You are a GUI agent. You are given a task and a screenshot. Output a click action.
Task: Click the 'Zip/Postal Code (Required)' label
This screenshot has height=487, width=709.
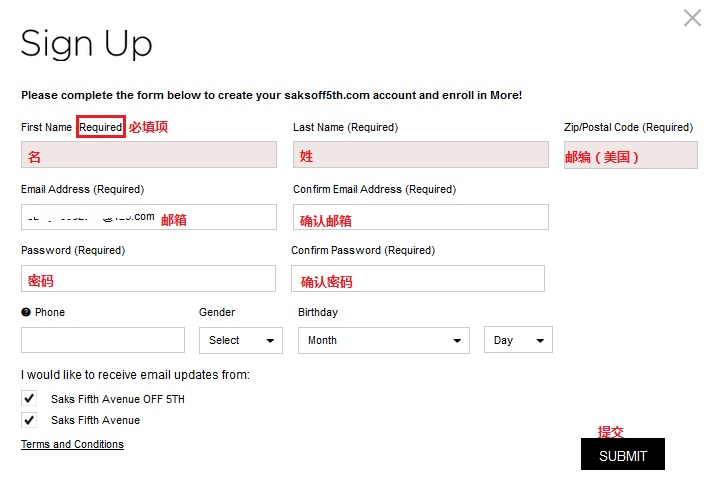coord(629,128)
